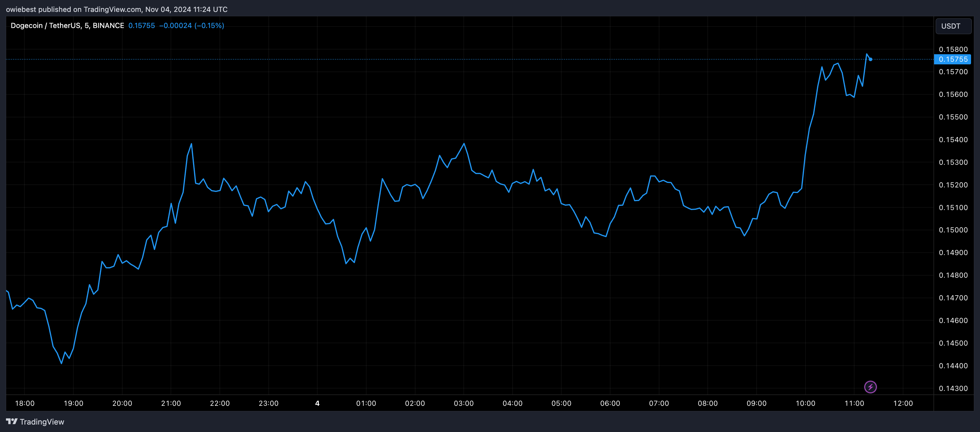Click the 20:00 time axis label
The image size is (980, 432).
click(x=122, y=403)
